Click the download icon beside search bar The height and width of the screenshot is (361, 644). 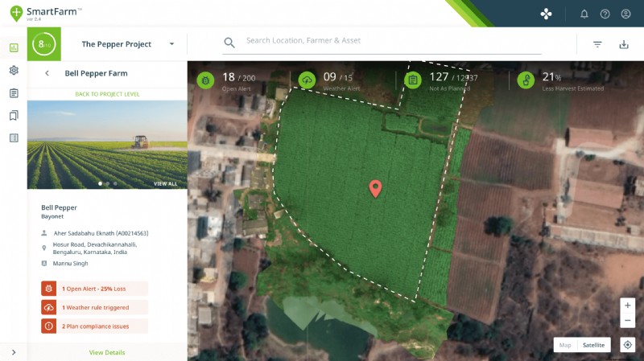pos(624,44)
